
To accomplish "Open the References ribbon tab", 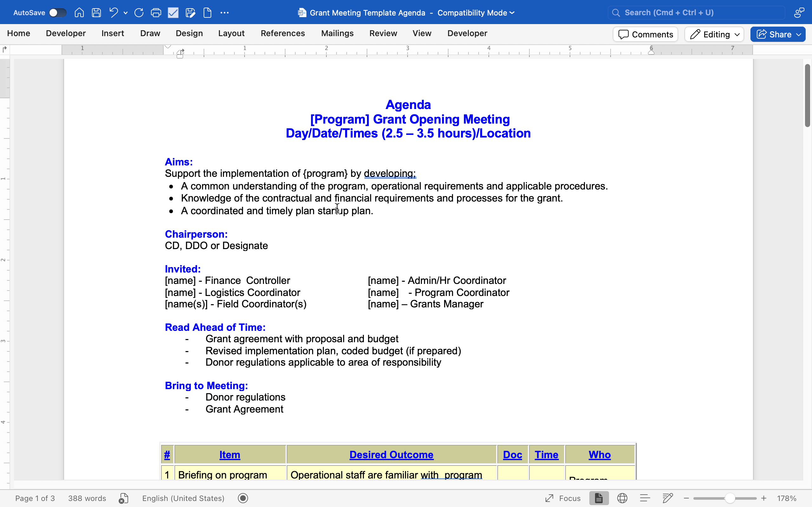I will pos(283,33).
